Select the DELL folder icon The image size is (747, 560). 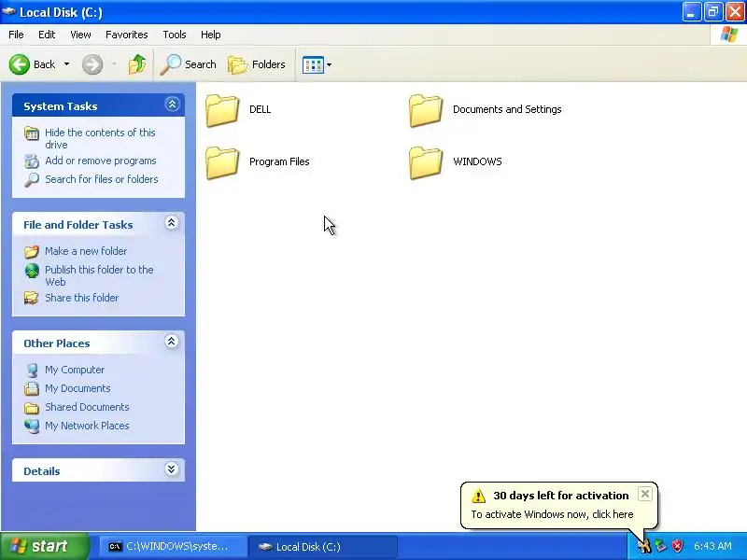pyautogui.click(x=222, y=110)
